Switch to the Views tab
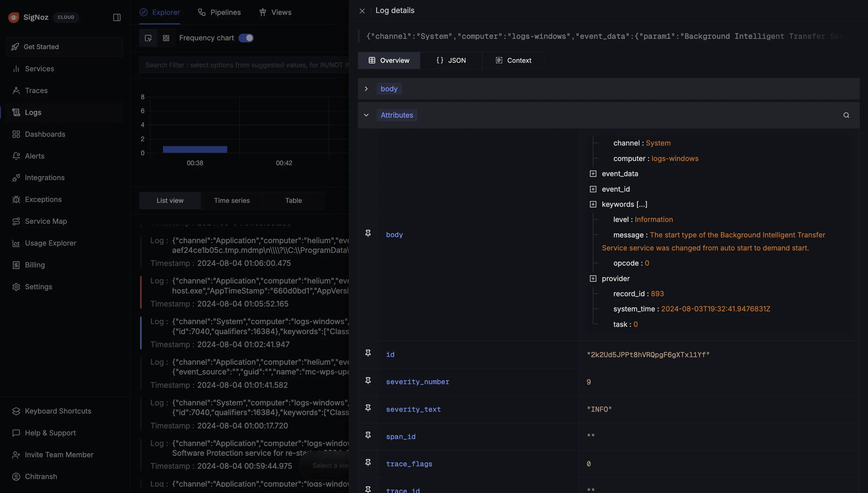The width and height of the screenshot is (868, 493). coord(275,12)
